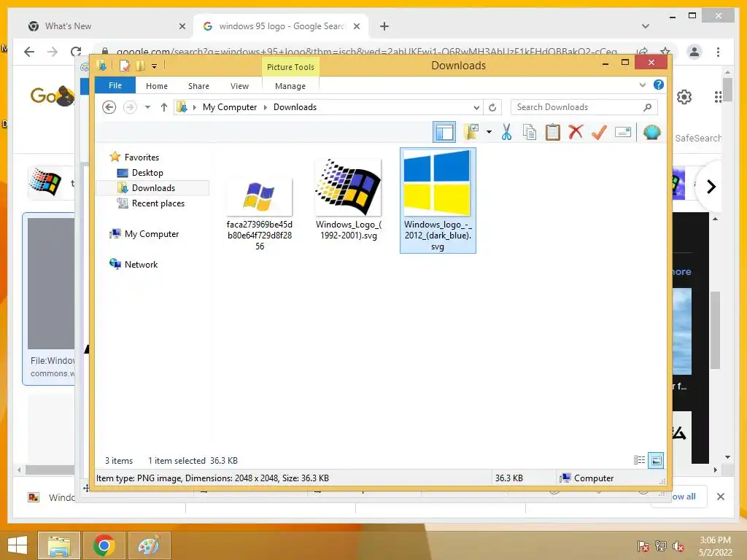Select Network in navigation pane
Image resolution: width=747 pixels, height=560 pixels.
(141, 264)
